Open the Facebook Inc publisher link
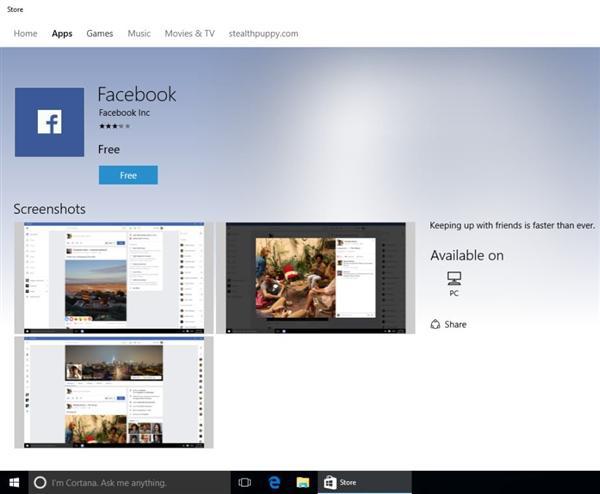This screenshot has width=600, height=494. [125, 113]
